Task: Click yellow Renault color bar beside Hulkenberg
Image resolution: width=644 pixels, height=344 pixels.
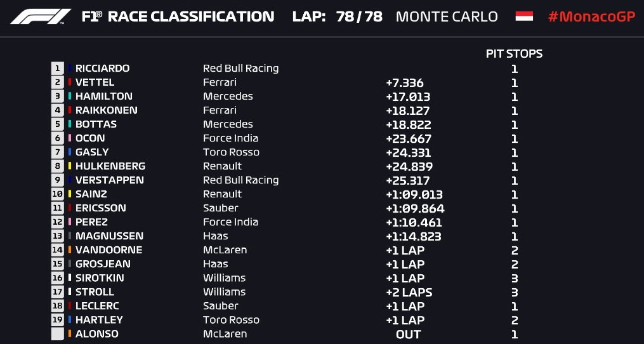Action: pos(70,166)
